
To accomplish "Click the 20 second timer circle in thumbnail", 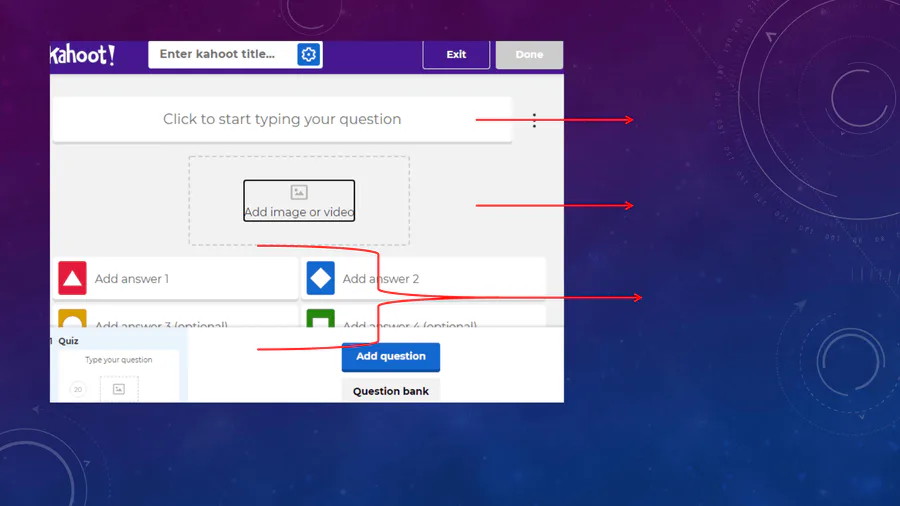I will 78,389.
